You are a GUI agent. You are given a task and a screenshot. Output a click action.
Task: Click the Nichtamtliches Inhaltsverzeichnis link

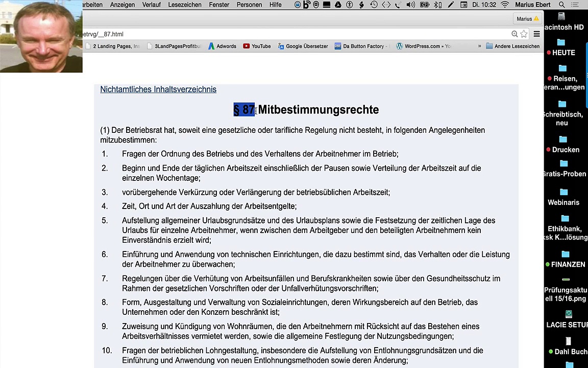tap(158, 89)
